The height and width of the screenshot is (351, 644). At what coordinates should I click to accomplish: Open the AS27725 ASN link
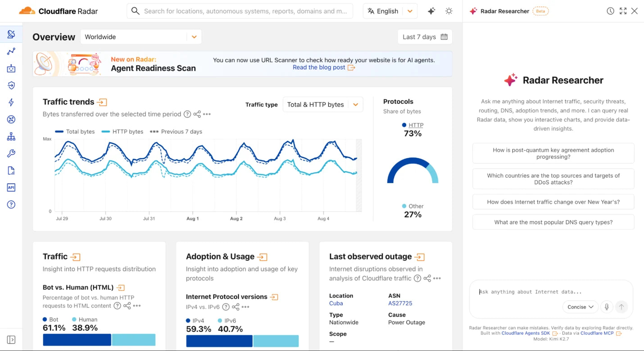click(400, 303)
